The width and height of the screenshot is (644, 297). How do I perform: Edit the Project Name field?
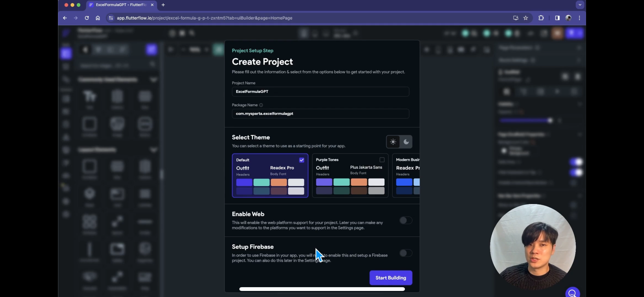point(320,91)
